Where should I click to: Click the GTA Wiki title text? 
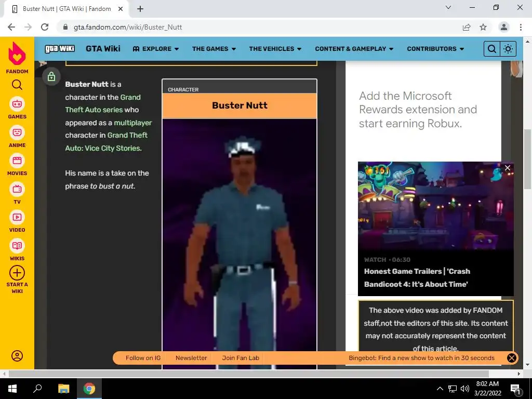(103, 48)
